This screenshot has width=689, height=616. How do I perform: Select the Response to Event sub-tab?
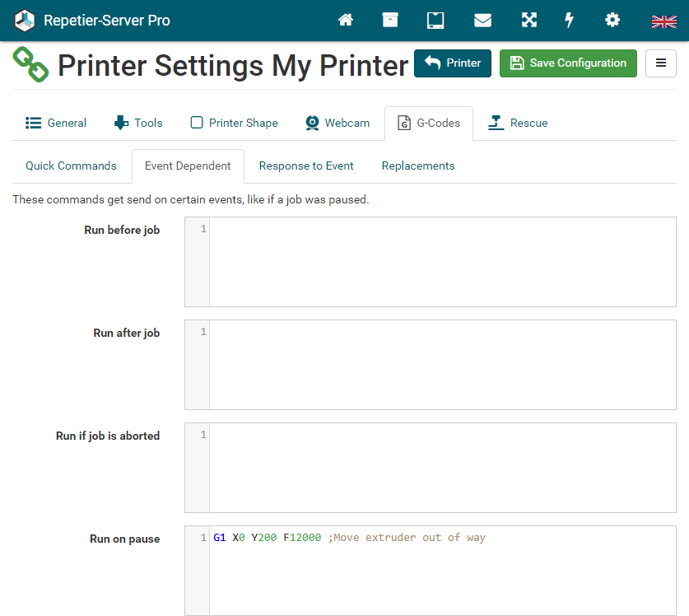tap(306, 166)
